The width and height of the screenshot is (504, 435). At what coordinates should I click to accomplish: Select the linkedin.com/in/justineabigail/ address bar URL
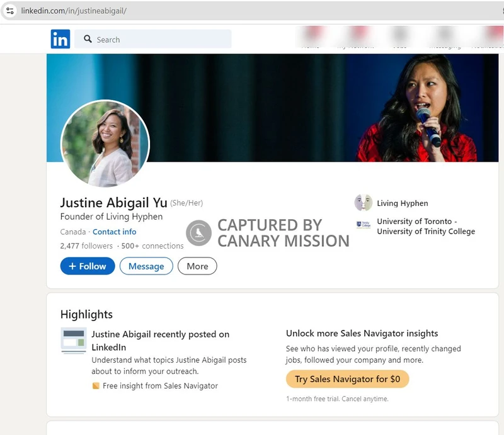tap(74, 11)
